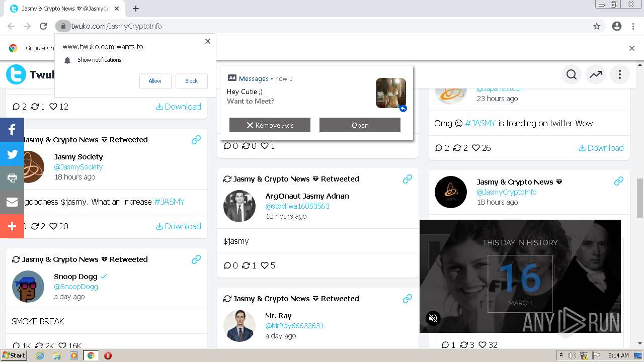The width and height of the screenshot is (644, 362).
Task: Click ArgOnaut Jasmy Adnan avatar
Action: click(x=239, y=206)
